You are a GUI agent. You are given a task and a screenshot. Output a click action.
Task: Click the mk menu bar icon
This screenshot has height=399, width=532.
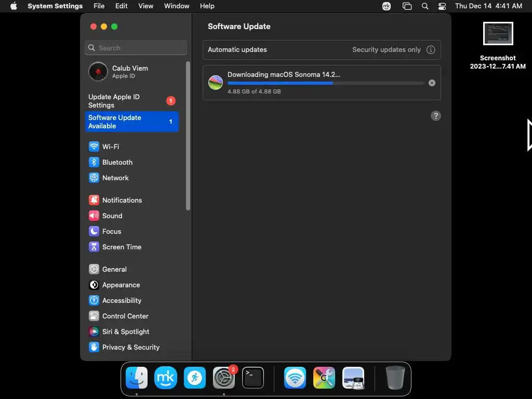coord(387,6)
